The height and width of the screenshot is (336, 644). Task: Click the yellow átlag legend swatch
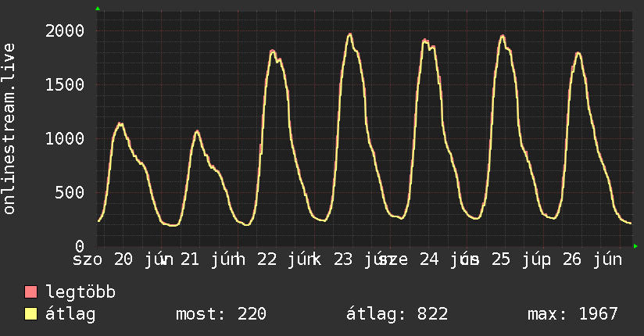[x=30, y=314]
